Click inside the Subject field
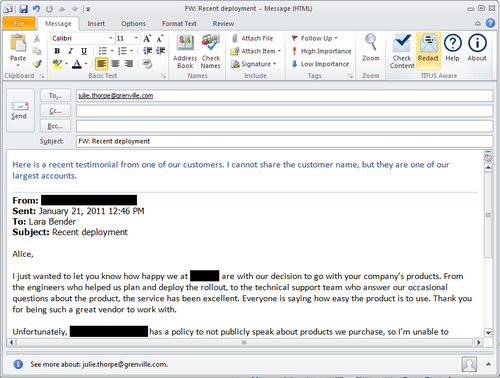Viewport: 500px width, 378px height. pyautogui.click(x=284, y=141)
